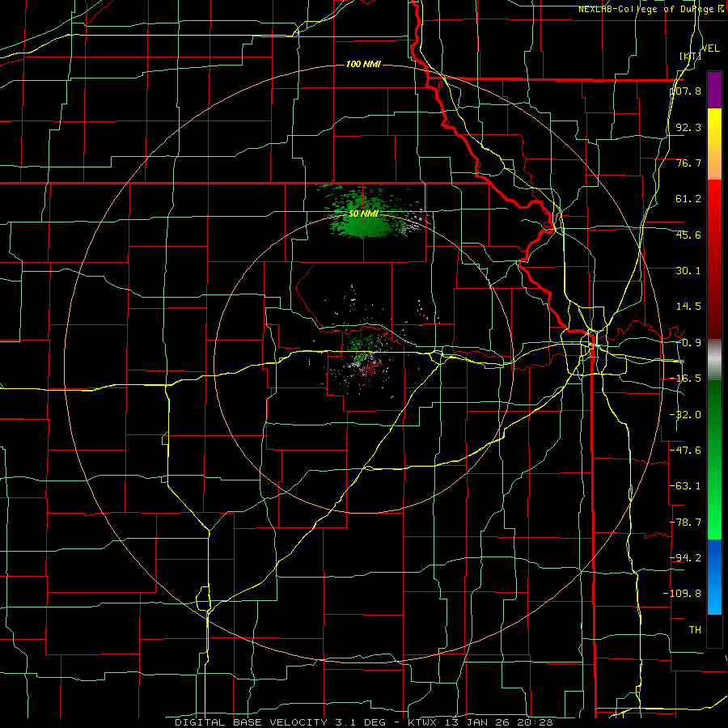Click the blue color bar segment

(x=714, y=577)
